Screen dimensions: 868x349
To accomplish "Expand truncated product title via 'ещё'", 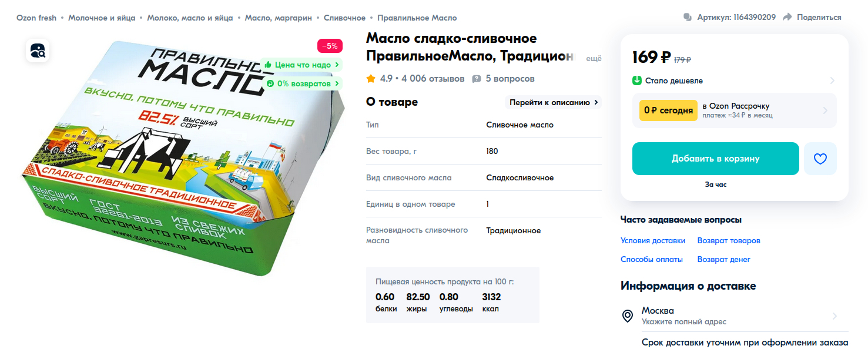I will (x=594, y=58).
